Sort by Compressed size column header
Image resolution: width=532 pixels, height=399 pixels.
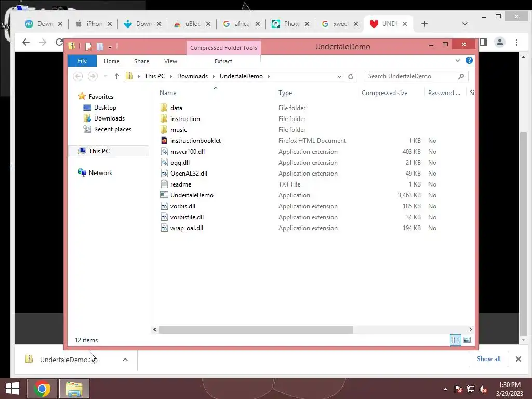384,93
